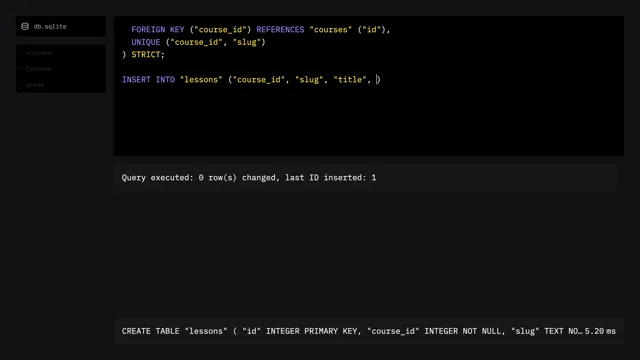Click the INSERT INTO statement keyword

[x=149, y=80]
